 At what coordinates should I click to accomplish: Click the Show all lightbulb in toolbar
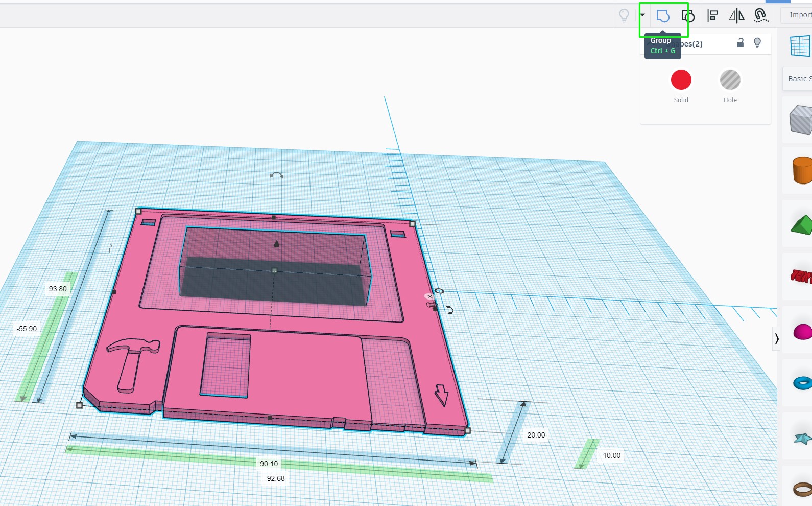(x=624, y=16)
